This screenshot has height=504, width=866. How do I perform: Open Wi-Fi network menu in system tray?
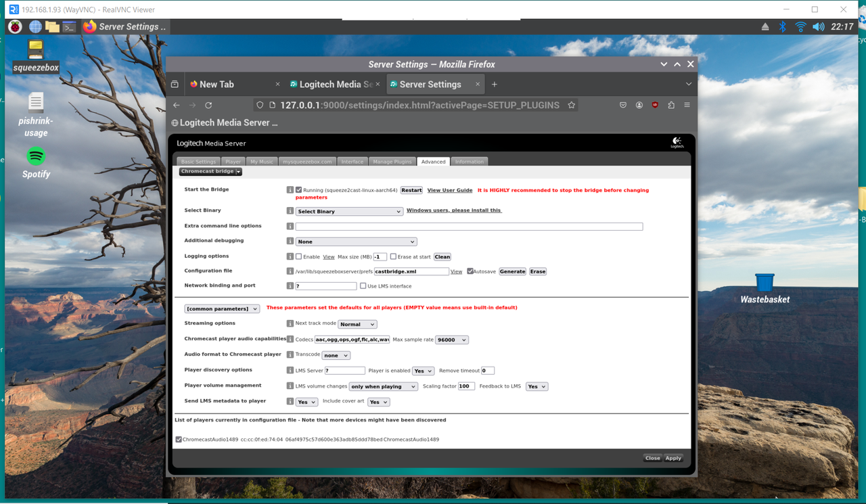(800, 26)
